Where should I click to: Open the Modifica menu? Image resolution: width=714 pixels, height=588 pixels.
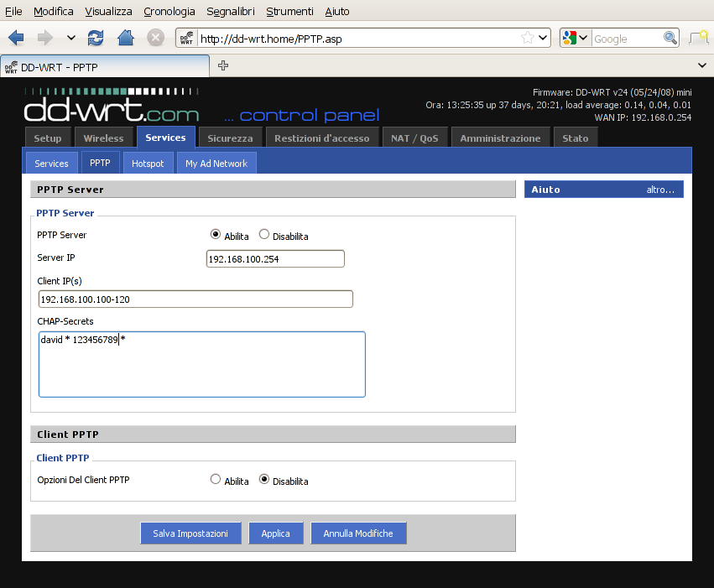53,12
